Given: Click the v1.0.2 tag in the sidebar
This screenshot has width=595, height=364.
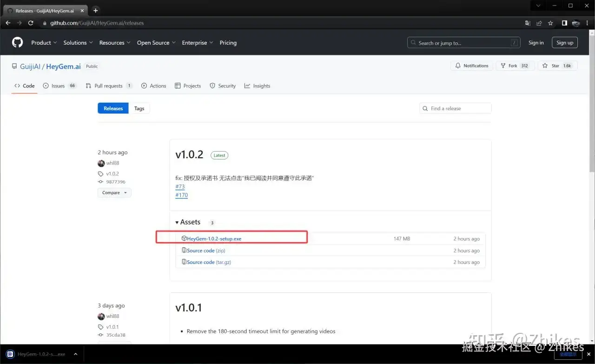Looking at the screenshot, I should [x=112, y=173].
